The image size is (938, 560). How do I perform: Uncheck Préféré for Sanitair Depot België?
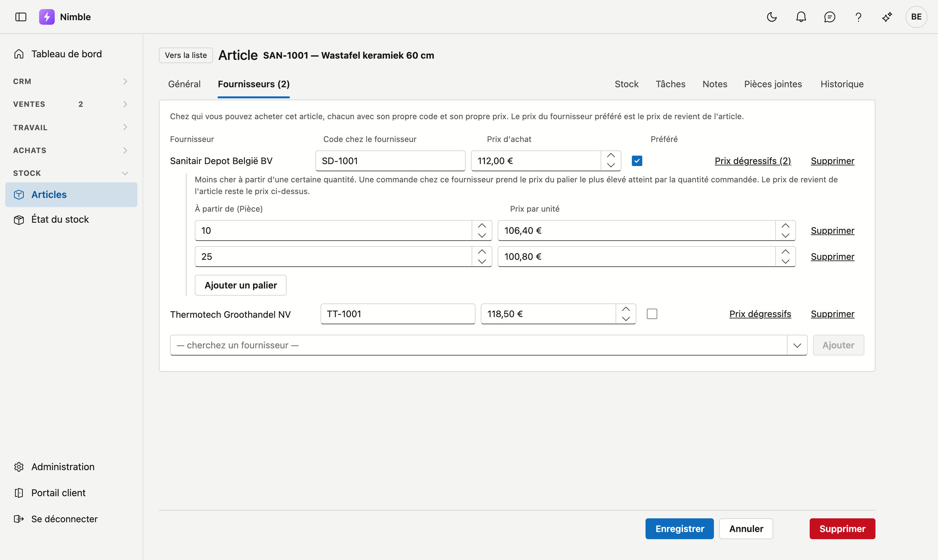click(x=637, y=161)
